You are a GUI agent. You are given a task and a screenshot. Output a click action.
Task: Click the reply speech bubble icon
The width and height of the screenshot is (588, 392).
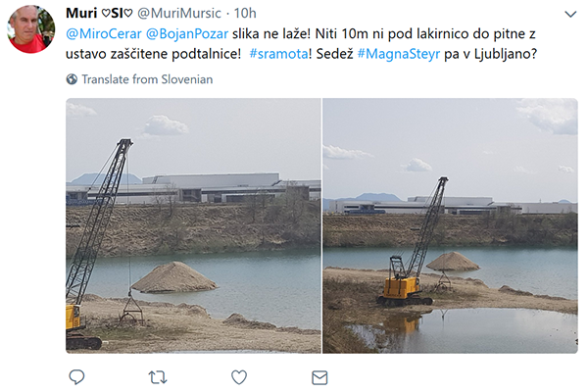click(x=76, y=377)
